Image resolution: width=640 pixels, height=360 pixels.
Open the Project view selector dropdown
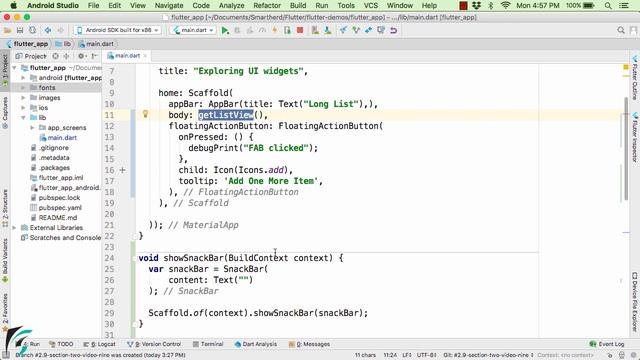click(x=31, y=56)
